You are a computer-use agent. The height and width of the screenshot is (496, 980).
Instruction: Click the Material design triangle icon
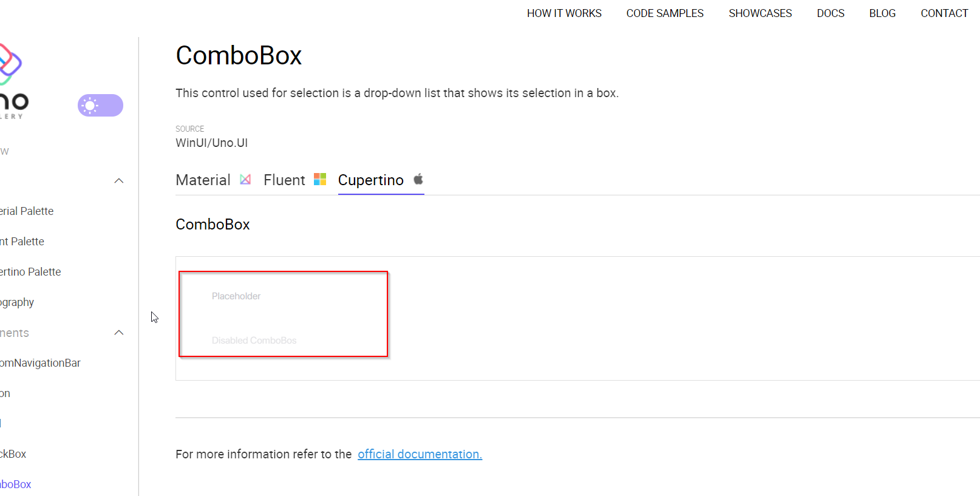coord(245,178)
